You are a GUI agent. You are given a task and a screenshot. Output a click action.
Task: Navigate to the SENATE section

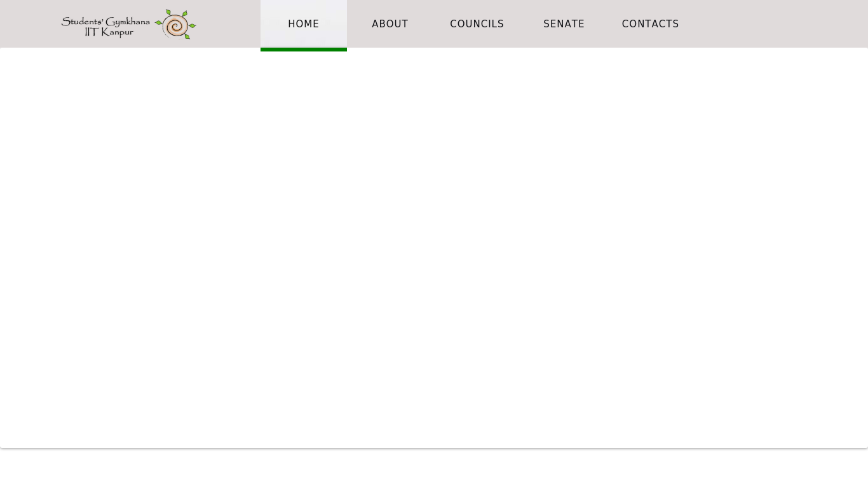pos(564,24)
